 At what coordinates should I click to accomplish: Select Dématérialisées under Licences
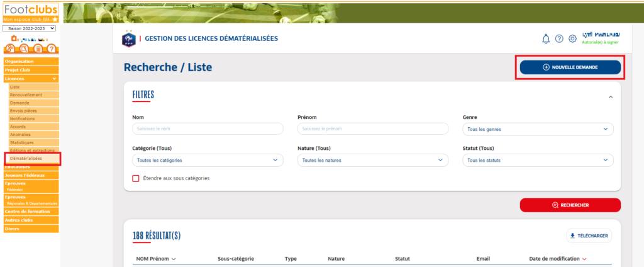click(34, 159)
